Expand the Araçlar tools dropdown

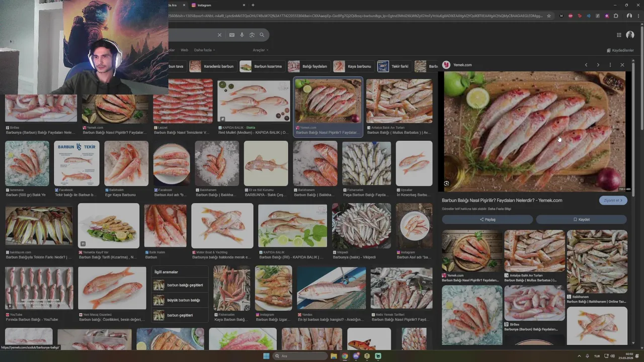pos(260,50)
